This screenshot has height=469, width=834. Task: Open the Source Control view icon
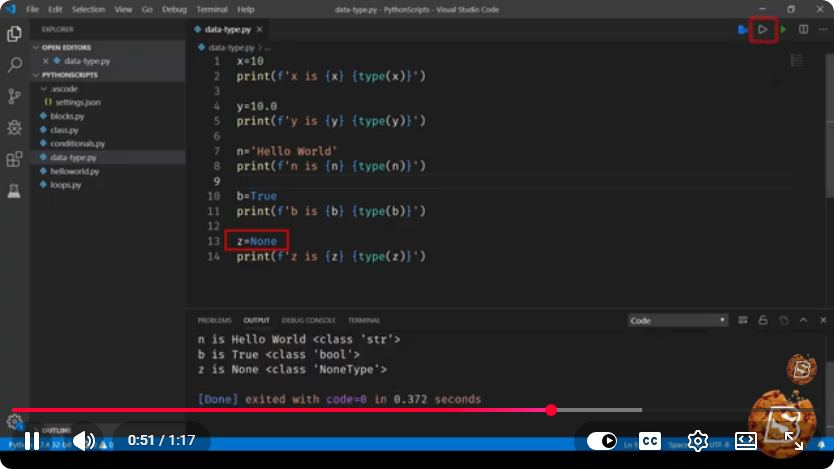[14, 96]
